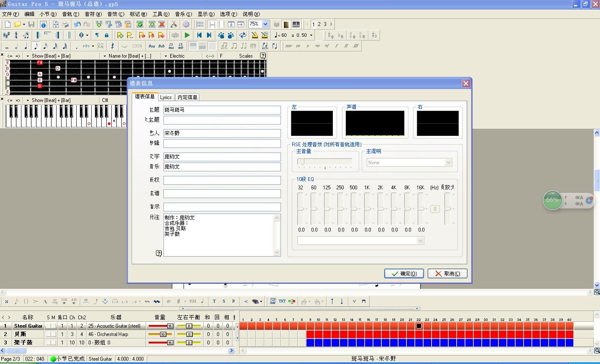This screenshot has height=364, width=600.
Task: Toggle mute on 架子鼓 track
Action: (x=54, y=343)
